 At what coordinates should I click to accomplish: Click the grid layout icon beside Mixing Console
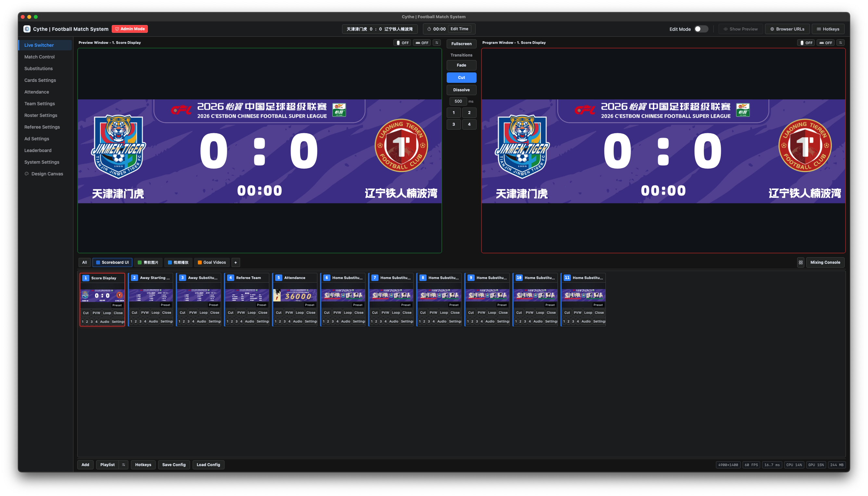tap(800, 262)
